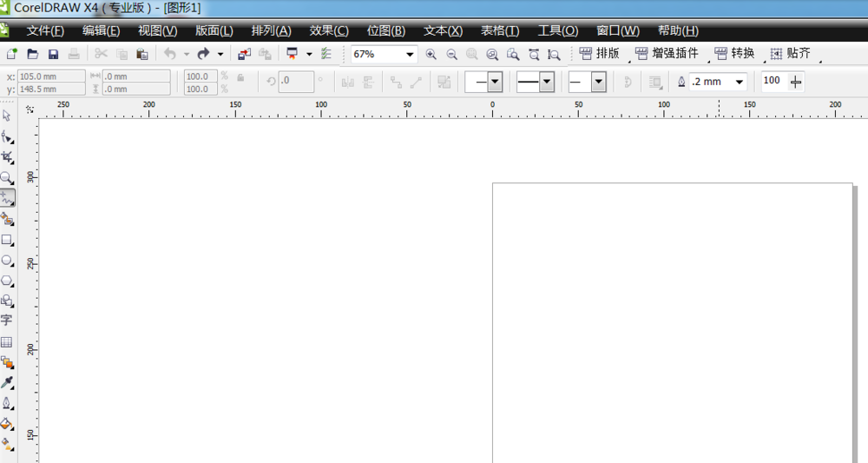Select the Table tool

click(7, 342)
